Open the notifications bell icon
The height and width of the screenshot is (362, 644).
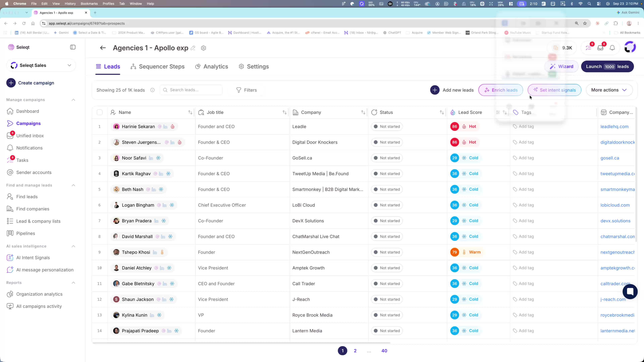(x=612, y=48)
